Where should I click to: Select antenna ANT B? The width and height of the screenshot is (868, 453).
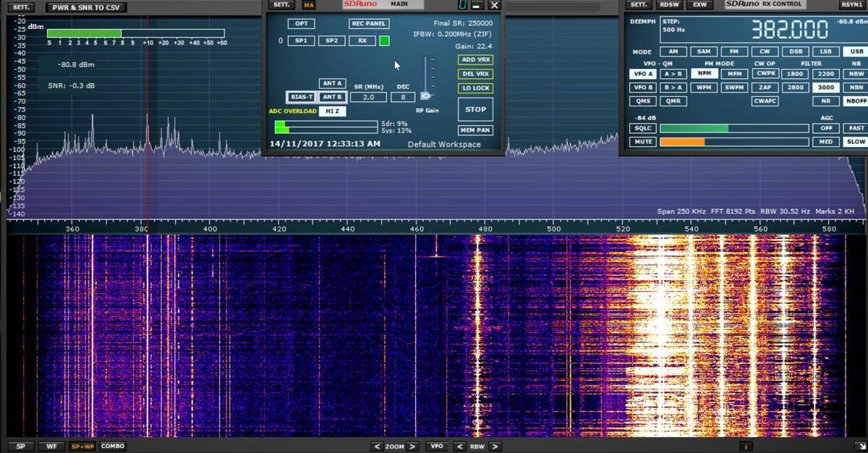pos(332,97)
